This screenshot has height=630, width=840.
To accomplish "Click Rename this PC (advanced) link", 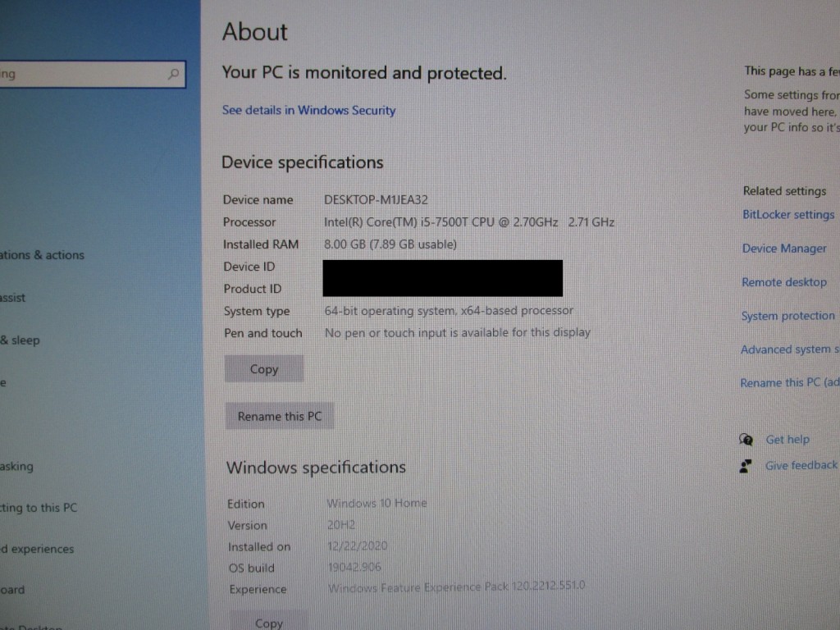I will (x=790, y=383).
